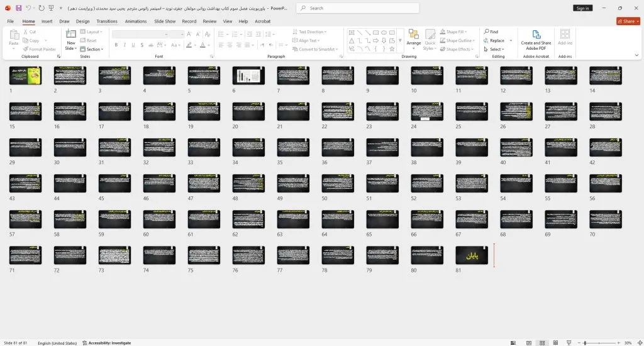Viewport: 644px width, 346px height.
Task: Toggle Underline formatting
Action: coord(133,45)
